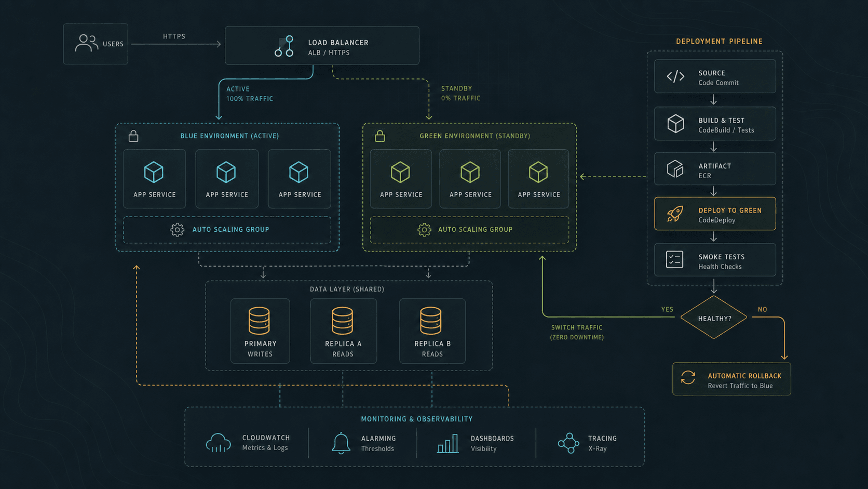
Task: Click the HTTPS arrow label
Action: point(174,36)
